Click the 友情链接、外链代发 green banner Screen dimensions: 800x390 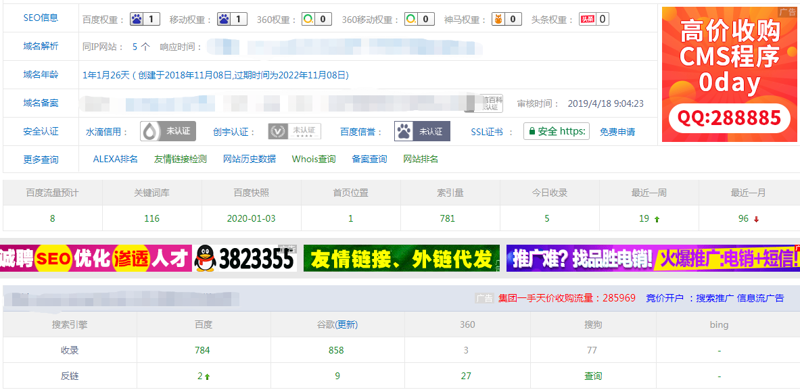[402, 258]
